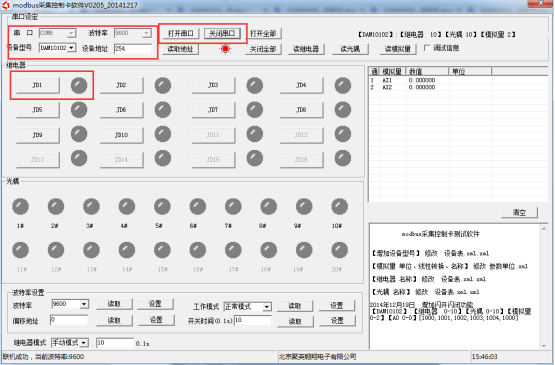Click the 读取地址 button

coord(181,49)
